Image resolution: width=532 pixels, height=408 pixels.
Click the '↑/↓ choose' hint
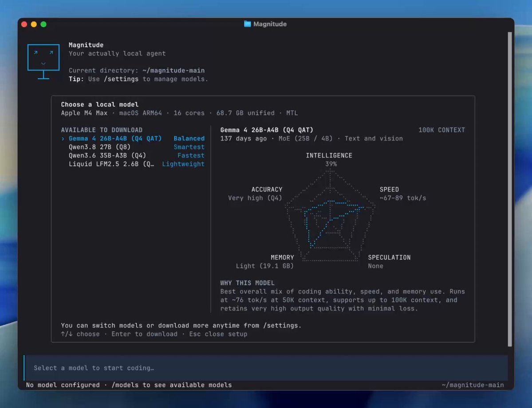pos(80,334)
